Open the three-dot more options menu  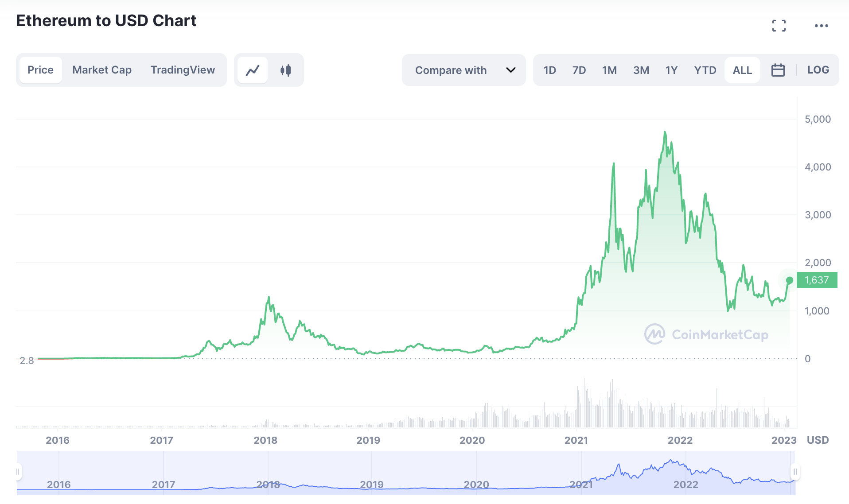click(821, 26)
